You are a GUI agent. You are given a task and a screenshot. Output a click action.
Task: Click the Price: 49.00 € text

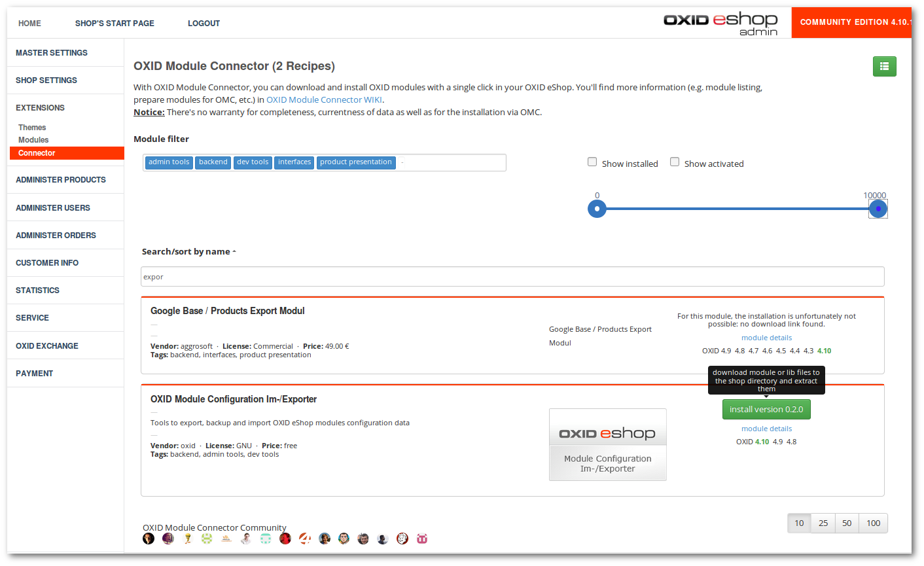[x=326, y=346]
